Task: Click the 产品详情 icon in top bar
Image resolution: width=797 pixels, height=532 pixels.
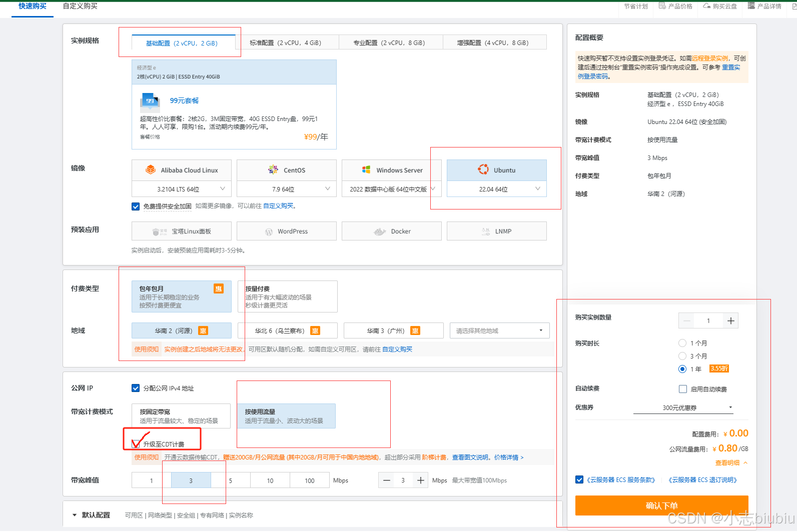Action: (751, 6)
